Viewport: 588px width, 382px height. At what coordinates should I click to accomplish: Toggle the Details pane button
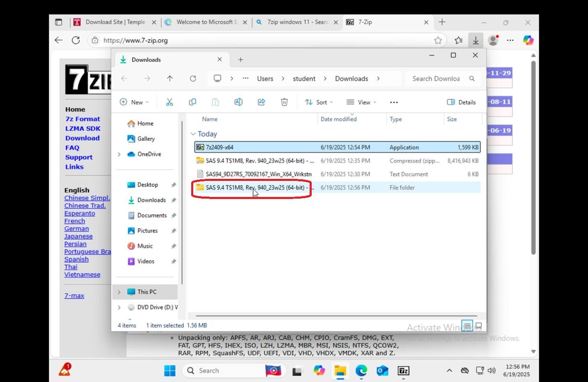point(461,102)
